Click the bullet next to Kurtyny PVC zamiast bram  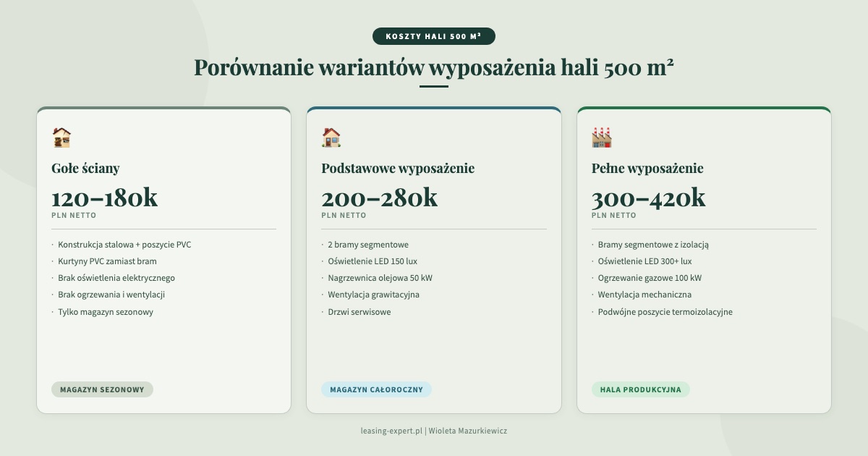click(x=53, y=261)
